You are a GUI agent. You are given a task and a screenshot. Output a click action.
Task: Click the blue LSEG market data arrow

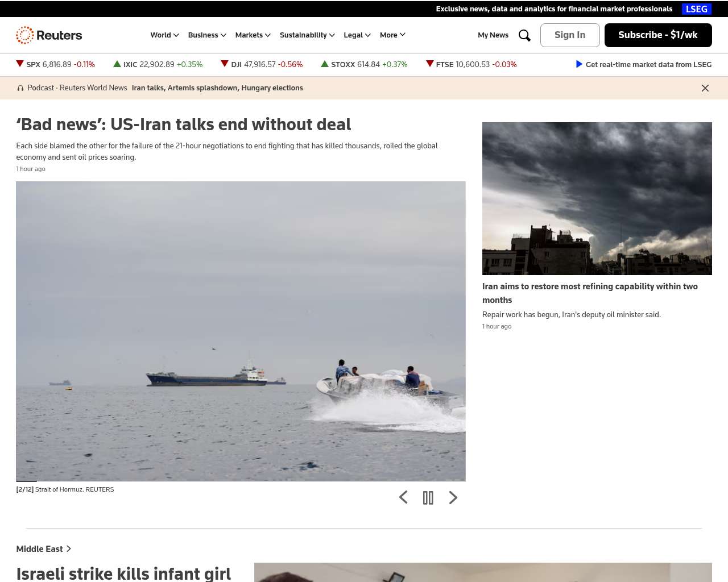tap(579, 64)
